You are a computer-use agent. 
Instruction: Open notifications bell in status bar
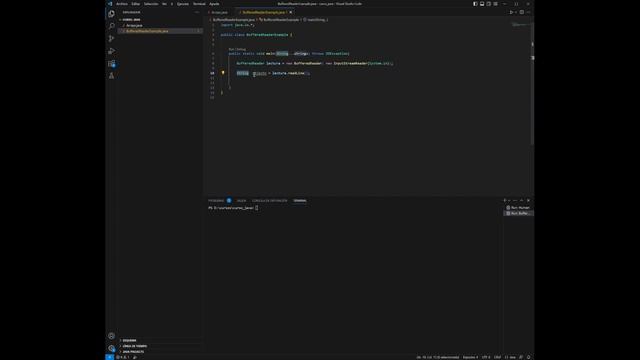click(x=528, y=357)
